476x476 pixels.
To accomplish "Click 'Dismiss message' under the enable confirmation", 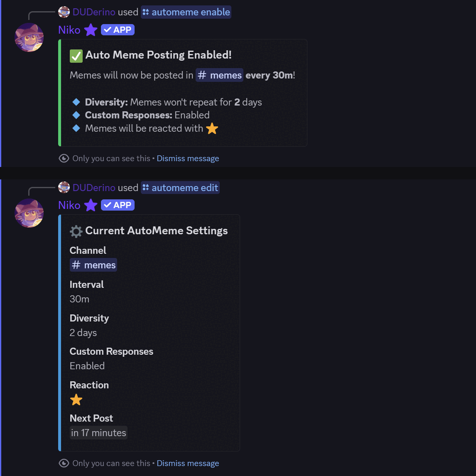I will point(188,158).
